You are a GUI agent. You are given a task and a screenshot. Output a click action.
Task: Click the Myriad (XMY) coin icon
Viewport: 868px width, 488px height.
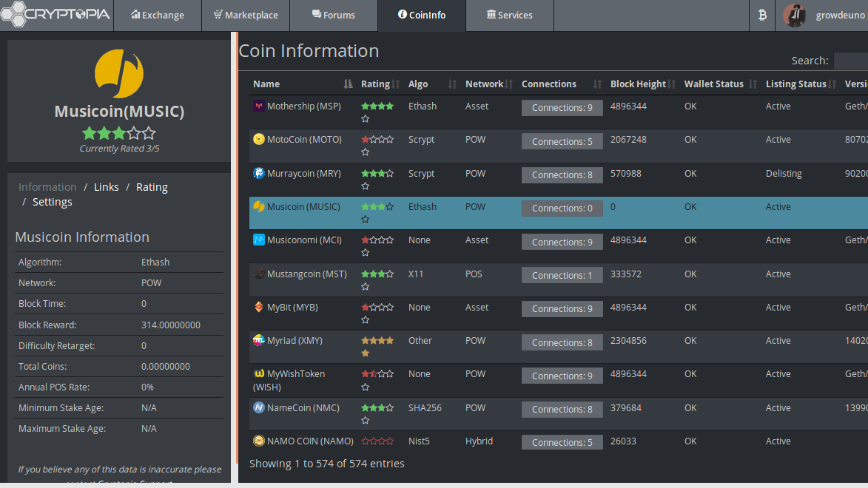click(x=258, y=340)
